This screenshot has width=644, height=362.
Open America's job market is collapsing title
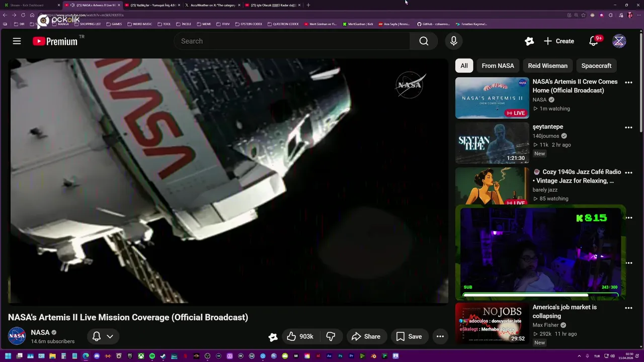click(x=565, y=312)
